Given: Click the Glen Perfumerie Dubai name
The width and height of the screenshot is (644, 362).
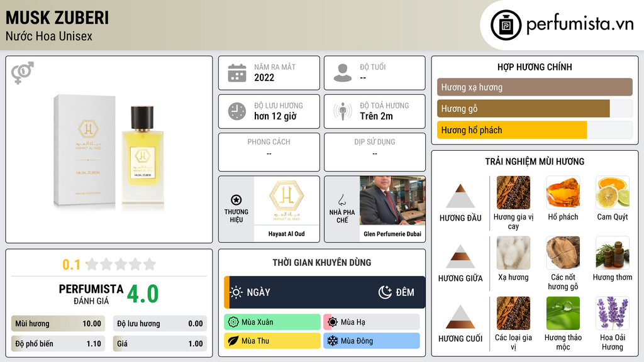Looking at the screenshot, I should (x=392, y=234).
